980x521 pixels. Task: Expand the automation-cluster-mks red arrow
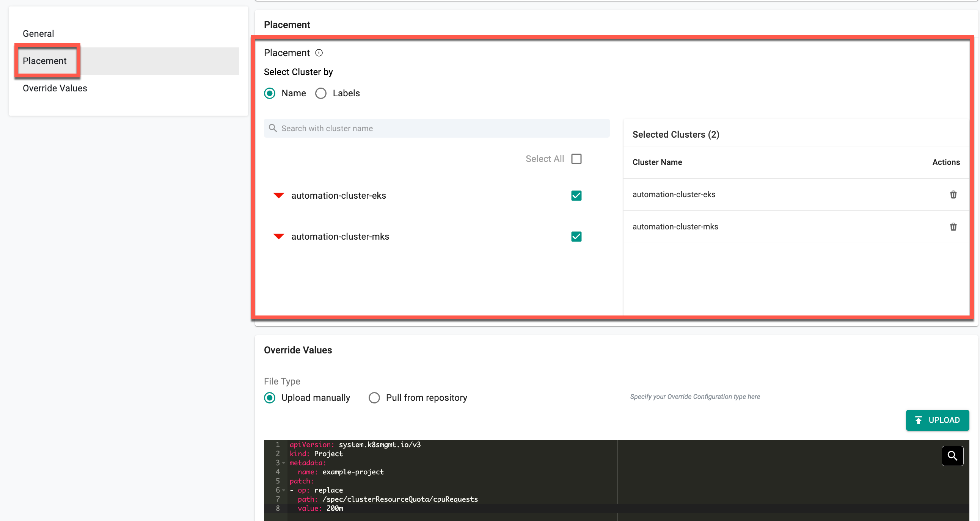278,237
